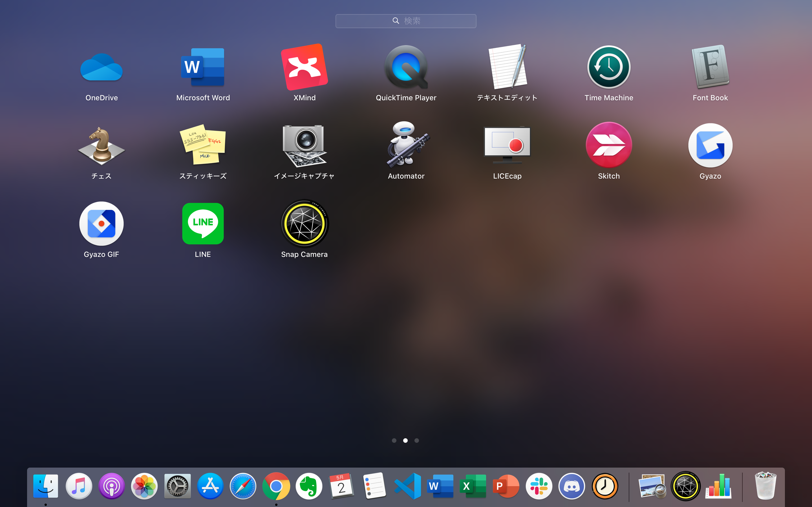Open Stickies sticky notes app

203,145
